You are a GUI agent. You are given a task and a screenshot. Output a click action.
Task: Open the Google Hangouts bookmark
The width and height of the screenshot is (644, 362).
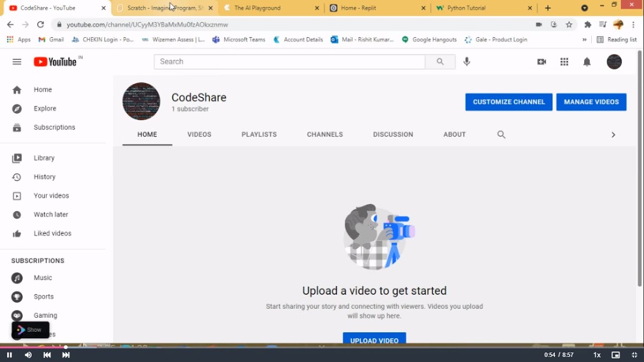pos(429,40)
